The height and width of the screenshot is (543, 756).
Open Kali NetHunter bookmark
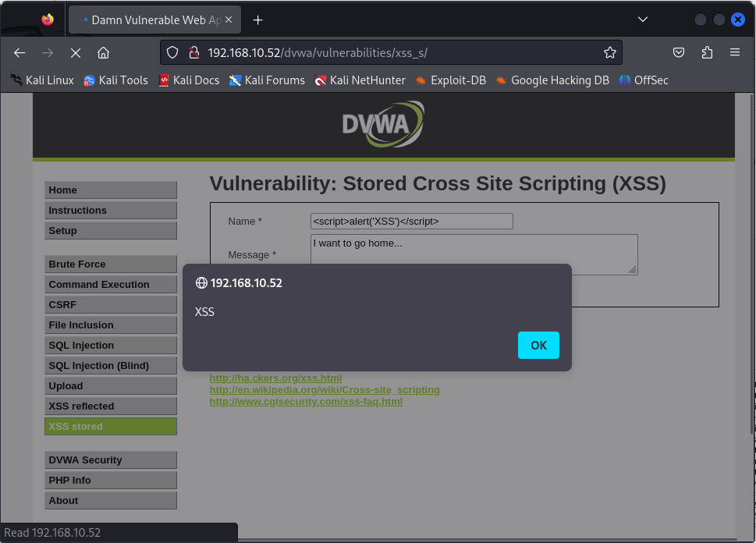360,80
